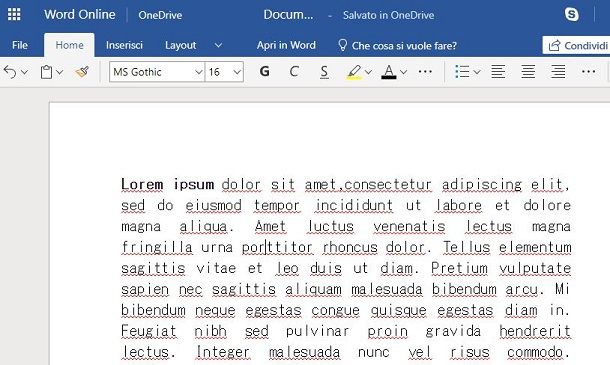Click the Condividi share button
Viewport: 610px width, 365px height.
(x=577, y=46)
